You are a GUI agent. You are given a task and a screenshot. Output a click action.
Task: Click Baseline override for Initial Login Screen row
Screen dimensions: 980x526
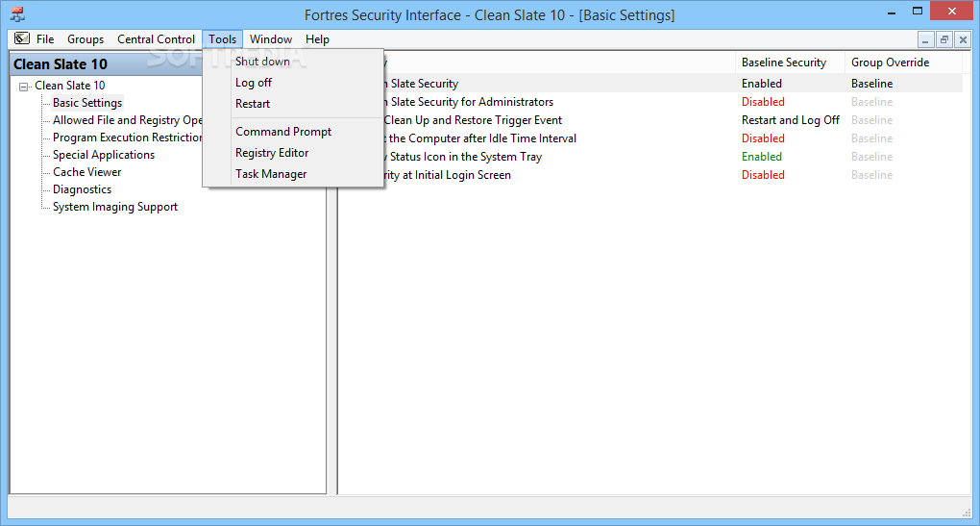tap(871, 174)
